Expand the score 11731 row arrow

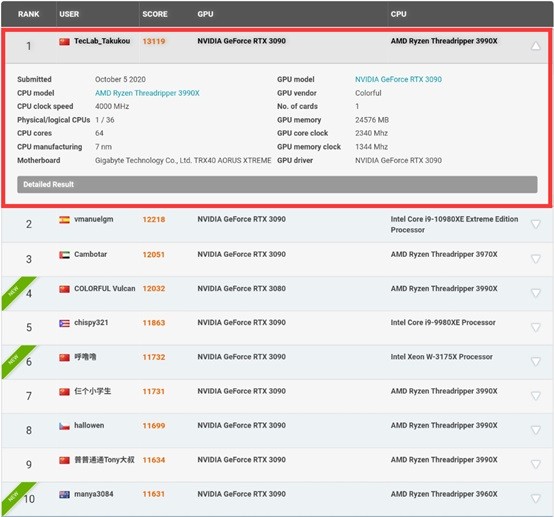(x=536, y=396)
